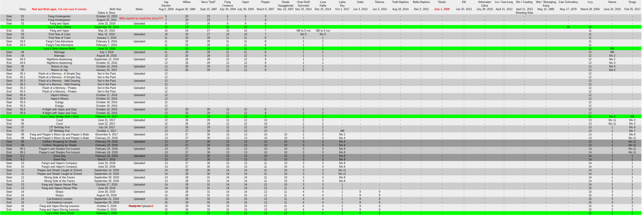Click the "Dates in Story" label cell
Screen dimensions: 644x216
pyautogui.click(x=106, y=13)
